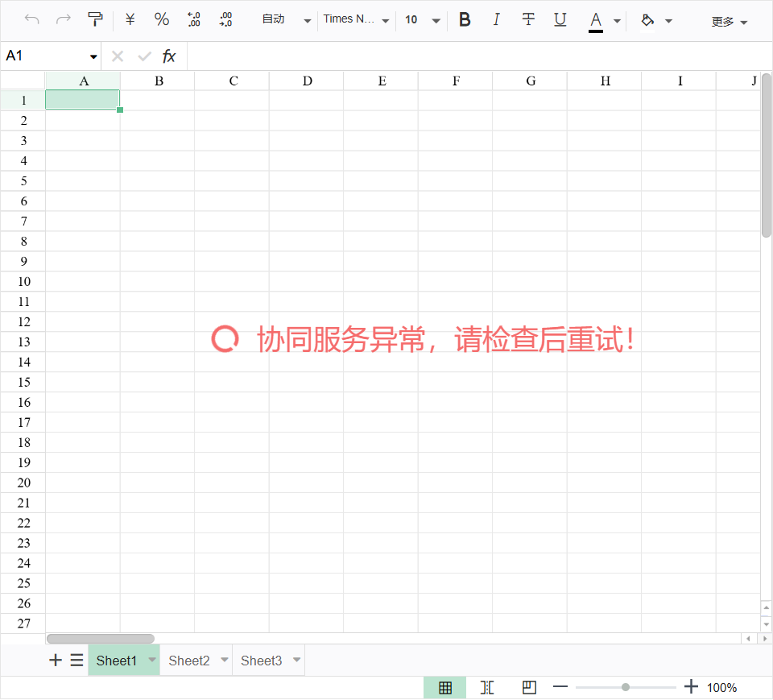Image resolution: width=773 pixels, height=700 pixels.
Task: Select column E header
Action: tap(381, 81)
